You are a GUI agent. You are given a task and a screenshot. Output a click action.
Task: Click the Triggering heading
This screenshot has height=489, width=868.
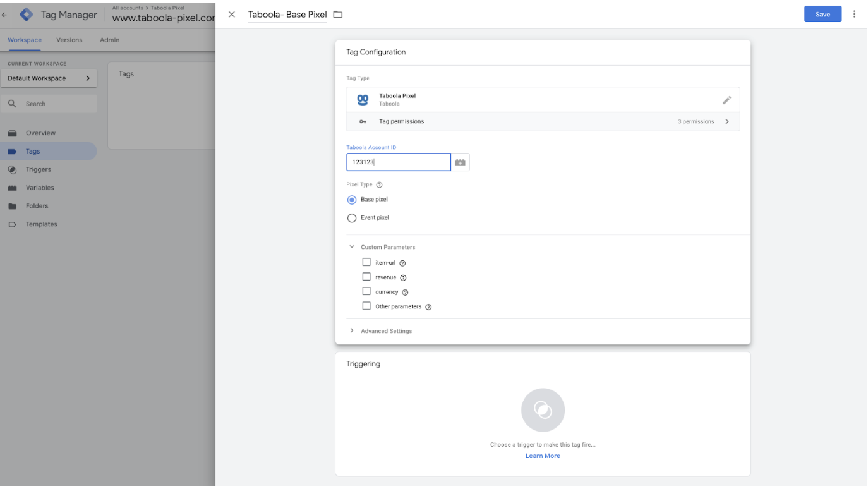[x=363, y=364]
